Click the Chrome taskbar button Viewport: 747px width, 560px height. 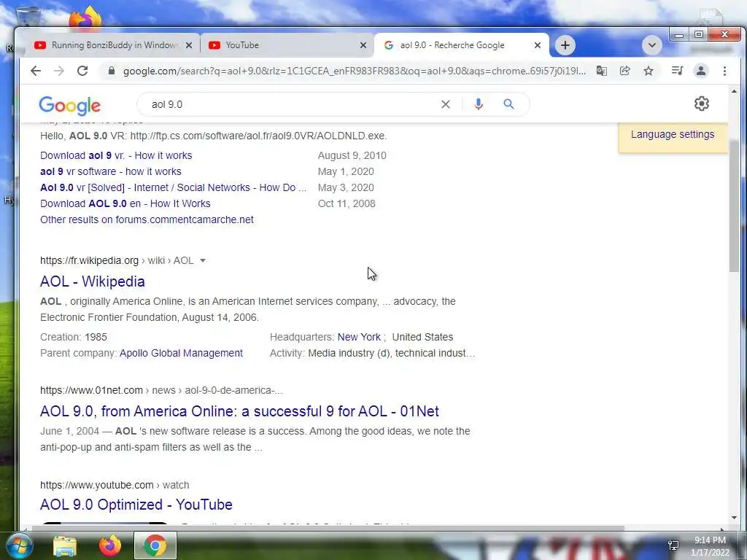[x=155, y=545]
